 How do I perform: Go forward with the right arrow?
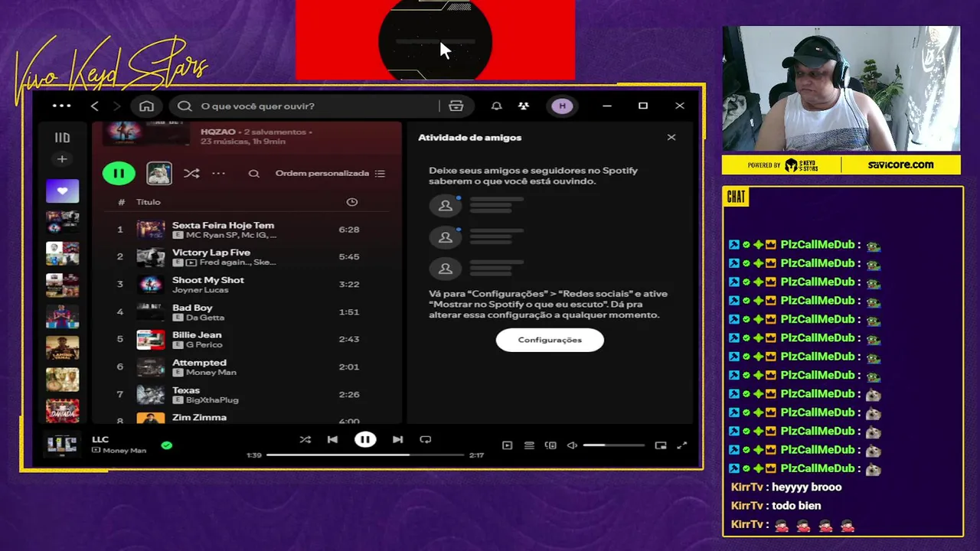click(x=116, y=106)
